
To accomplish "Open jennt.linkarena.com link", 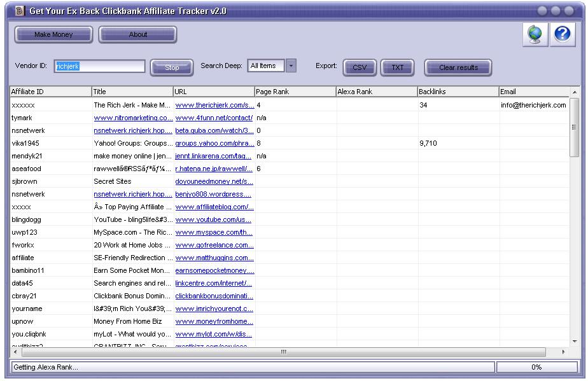I will pyautogui.click(x=213, y=156).
